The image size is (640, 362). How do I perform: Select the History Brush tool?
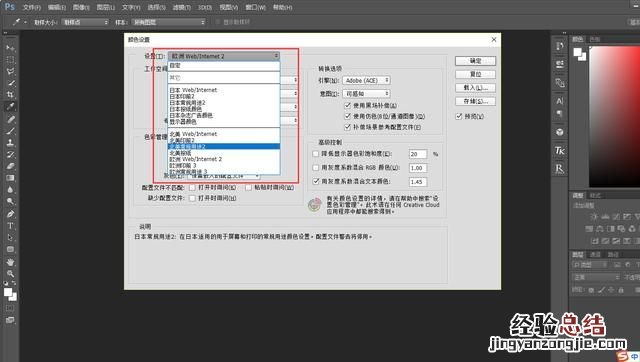pos(10,154)
